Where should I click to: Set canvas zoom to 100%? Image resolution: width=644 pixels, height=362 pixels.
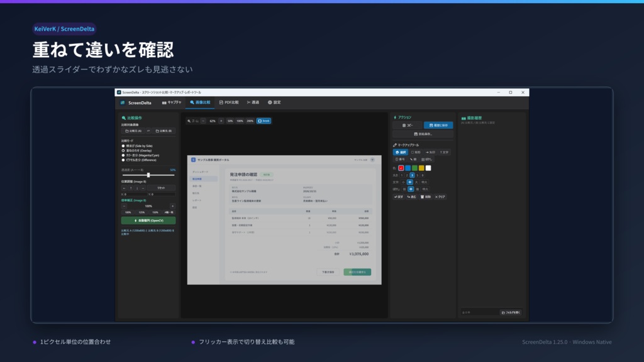point(240,121)
